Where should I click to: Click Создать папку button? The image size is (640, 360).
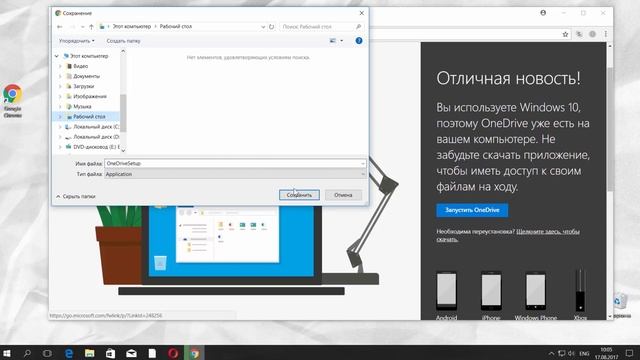point(123,41)
